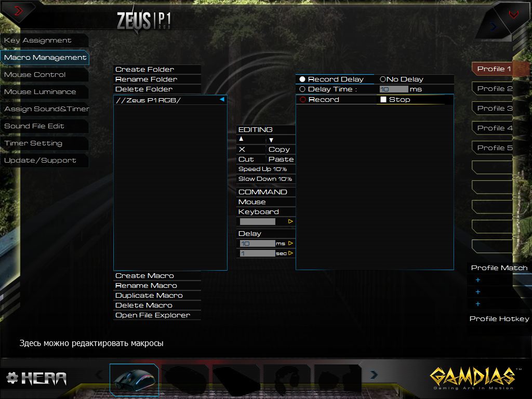Go to Mouse Luminance tab
Viewport: 532px width, 399px height.
[x=45, y=92]
